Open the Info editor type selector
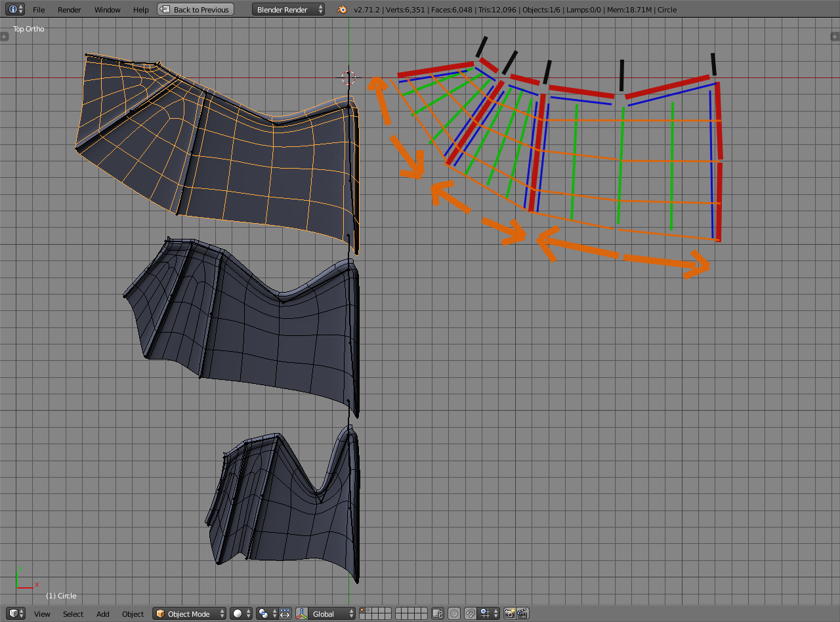This screenshot has height=622, width=840. click(x=15, y=9)
